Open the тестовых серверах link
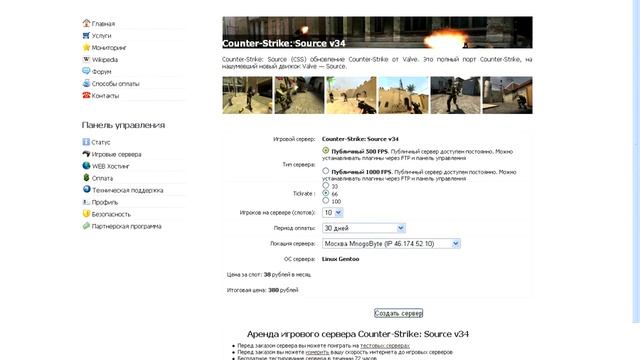This screenshot has width=640, height=360. 385,346
